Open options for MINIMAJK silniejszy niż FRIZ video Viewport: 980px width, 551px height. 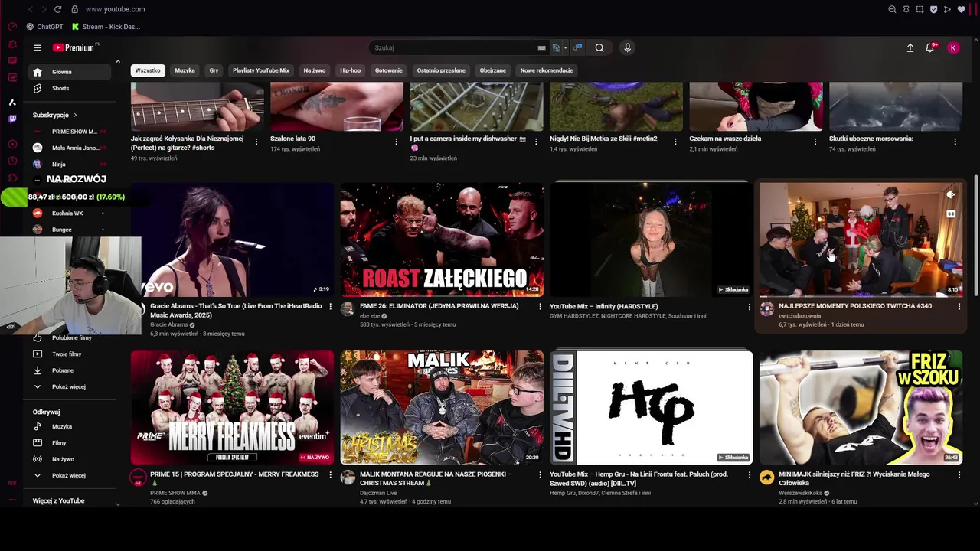(x=959, y=474)
